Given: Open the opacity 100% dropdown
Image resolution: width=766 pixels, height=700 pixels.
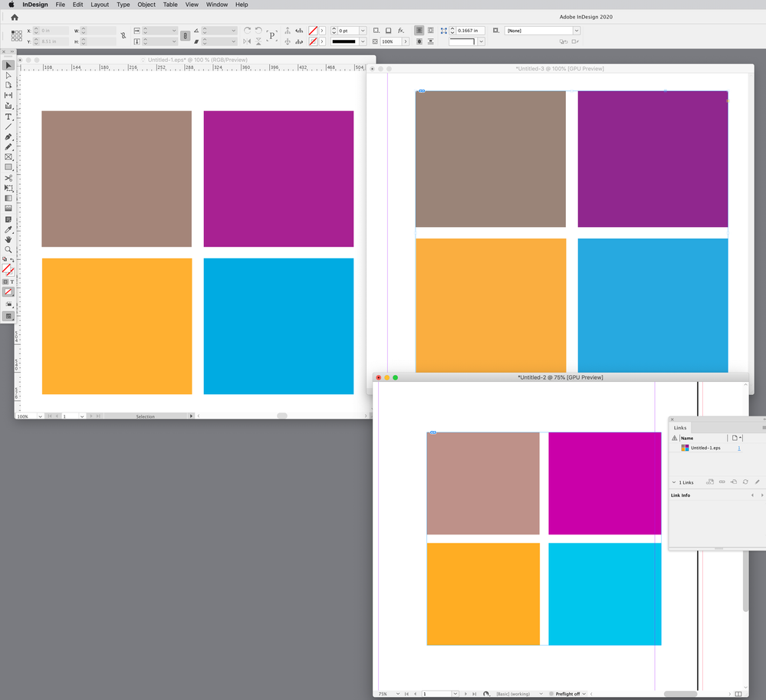Looking at the screenshot, I should click(x=405, y=41).
